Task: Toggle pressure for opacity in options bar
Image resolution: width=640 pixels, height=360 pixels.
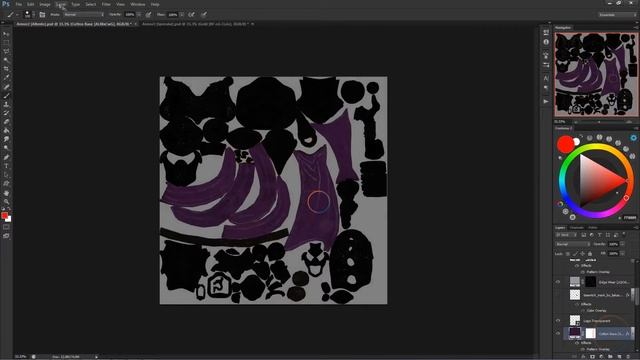Action: (x=149, y=15)
